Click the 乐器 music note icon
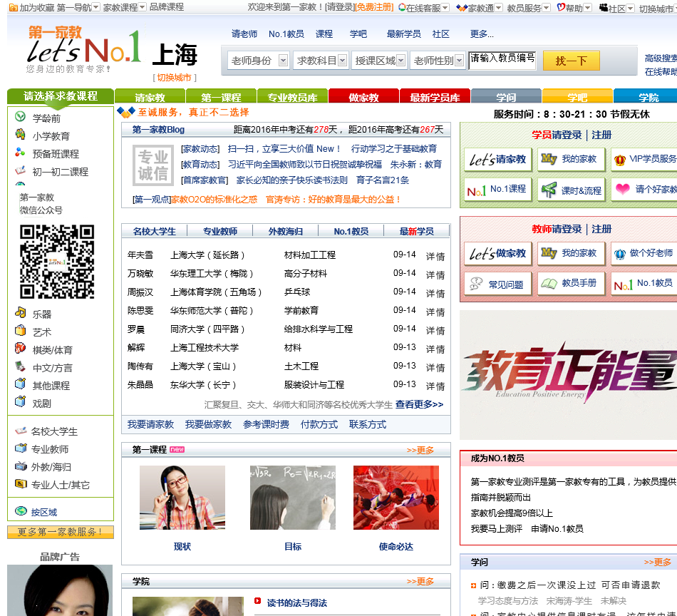This screenshot has height=616, width=677. click(20, 312)
